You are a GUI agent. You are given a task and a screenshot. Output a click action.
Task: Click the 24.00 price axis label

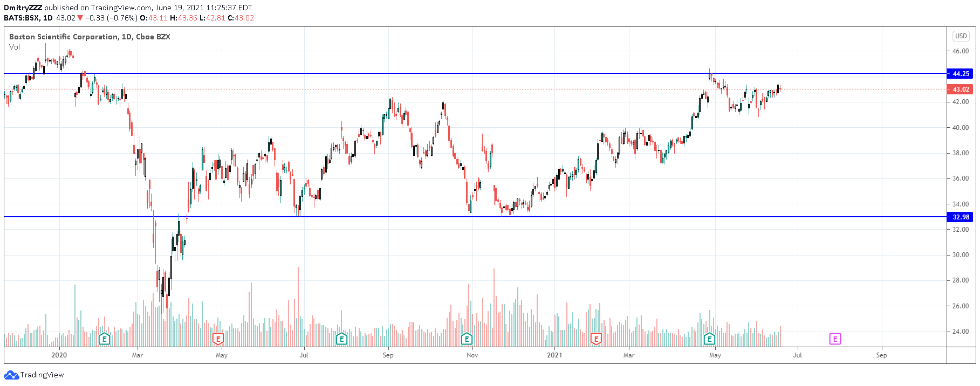coord(961,332)
